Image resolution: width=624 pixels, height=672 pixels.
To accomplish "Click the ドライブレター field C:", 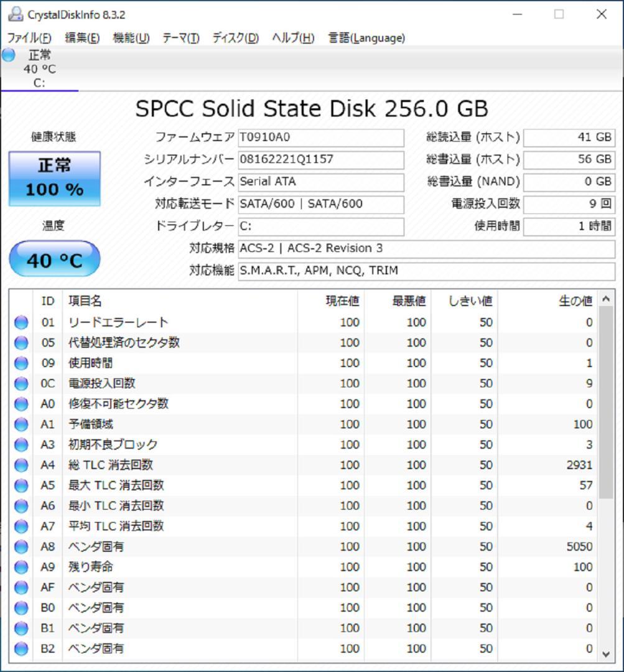I will coord(321,226).
